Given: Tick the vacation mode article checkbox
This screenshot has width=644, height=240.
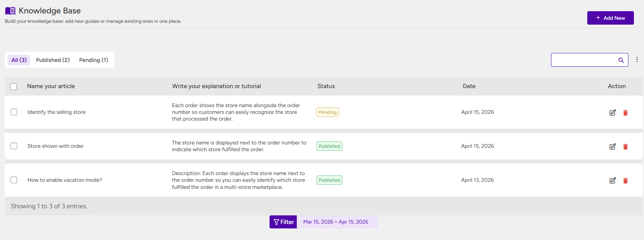Looking at the screenshot, I should tap(14, 180).
